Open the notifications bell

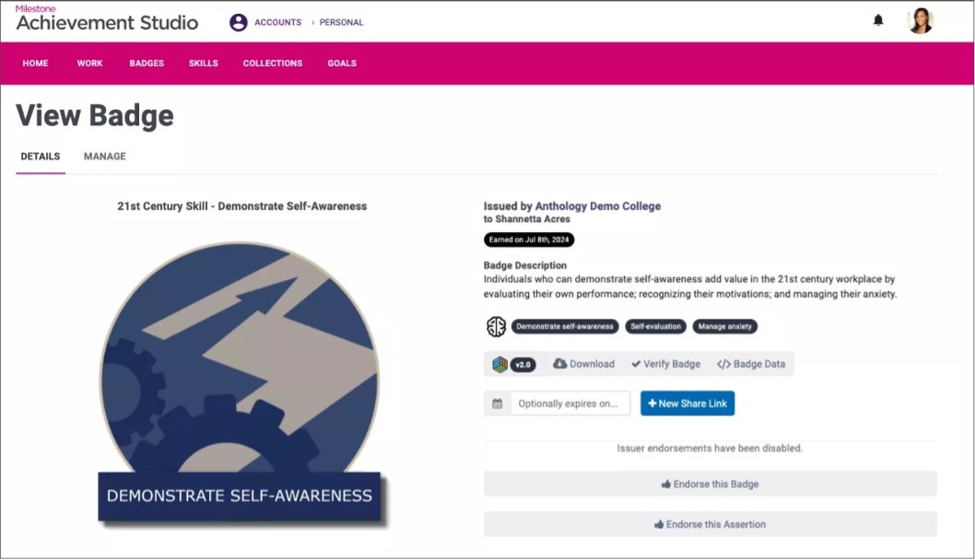(x=878, y=19)
